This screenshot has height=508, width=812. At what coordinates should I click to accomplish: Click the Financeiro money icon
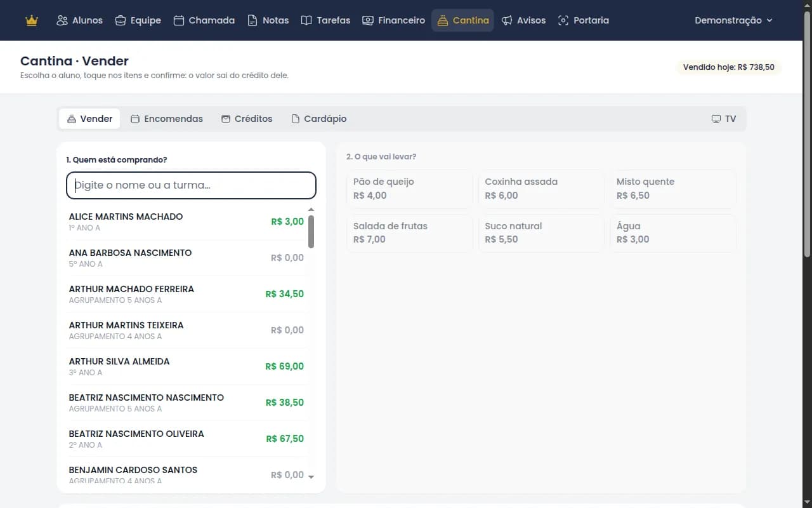pyautogui.click(x=368, y=20)
